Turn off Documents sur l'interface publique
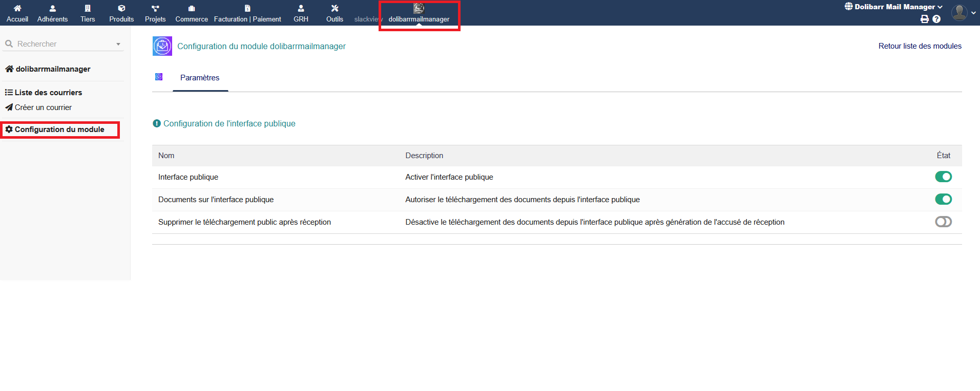 (x=943, y=199)
